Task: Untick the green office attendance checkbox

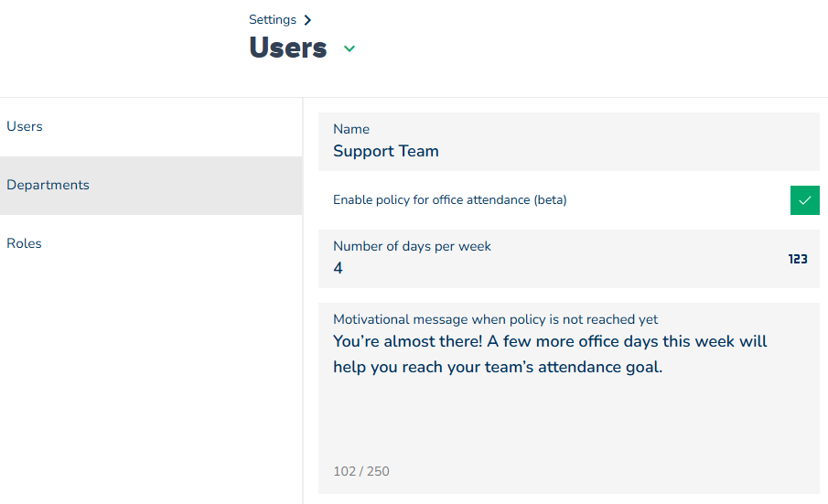Action: 804,200
